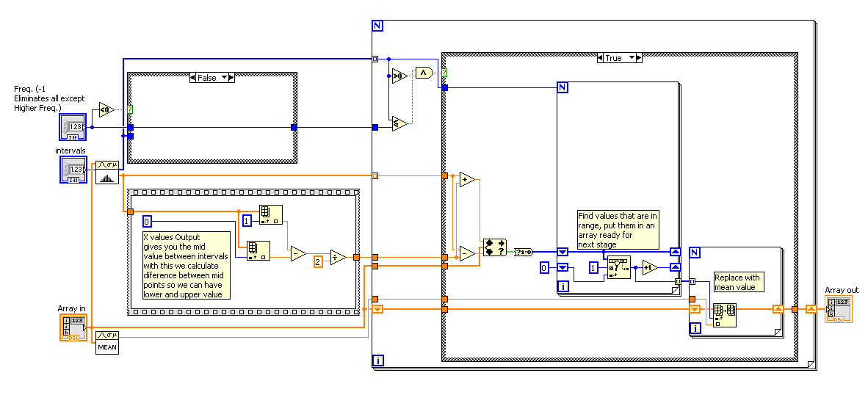Screen dimensions: 868x406
Task: Go to next case of False structure
Action: [x=232, y=78]
